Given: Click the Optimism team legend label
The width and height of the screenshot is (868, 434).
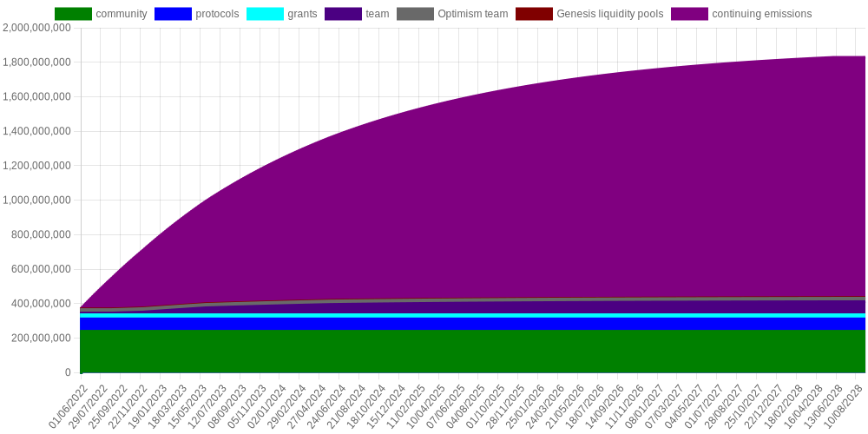Looking at the screenshot, I should tap(473, 14).
